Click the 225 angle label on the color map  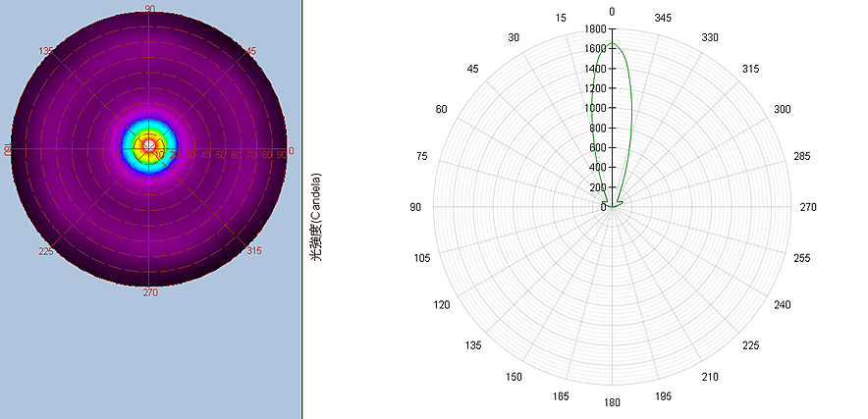(x=46, y=251)
